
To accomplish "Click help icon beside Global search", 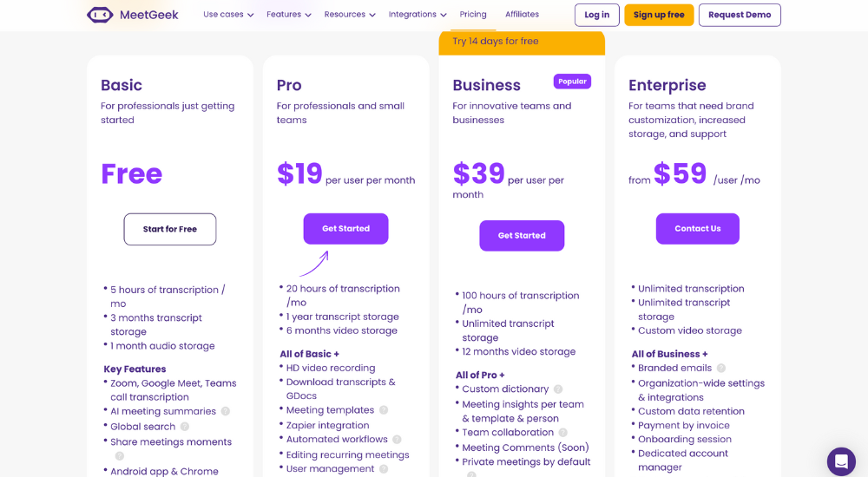I will click(x=185, y=427).
